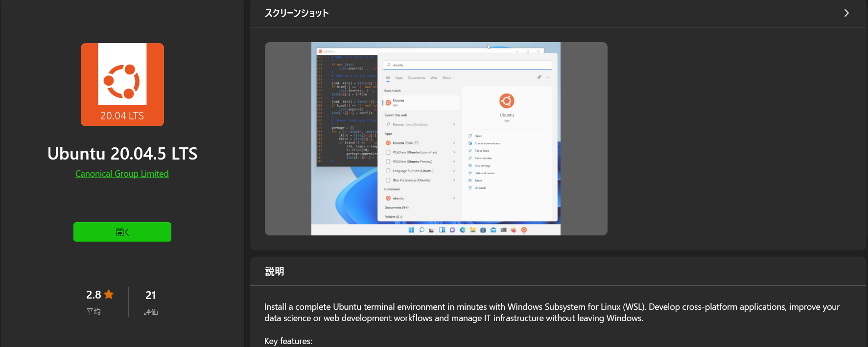Open the Canonical Group Limited publisher link
Image resolution: width=868 pixels, height=347 pixels.
(122, 174)
